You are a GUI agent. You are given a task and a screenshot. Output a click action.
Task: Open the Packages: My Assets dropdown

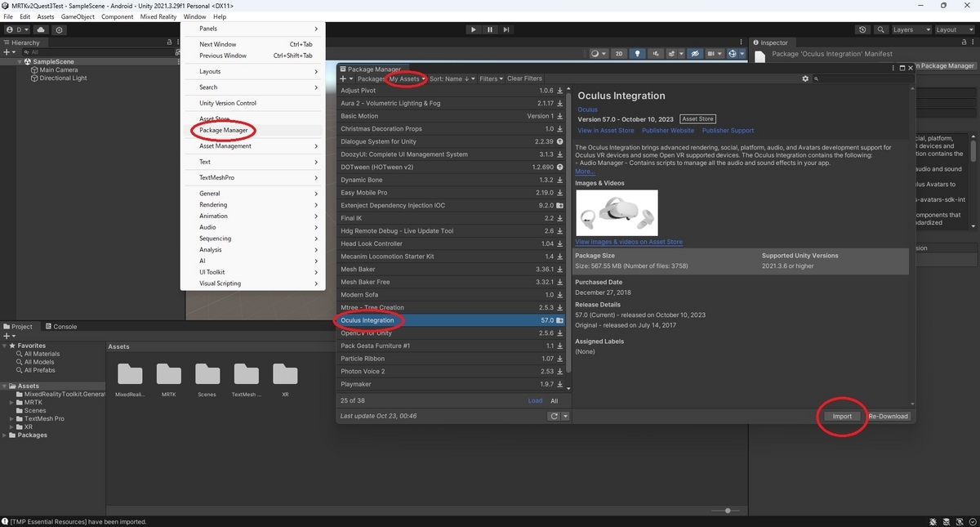pos(392,78)
